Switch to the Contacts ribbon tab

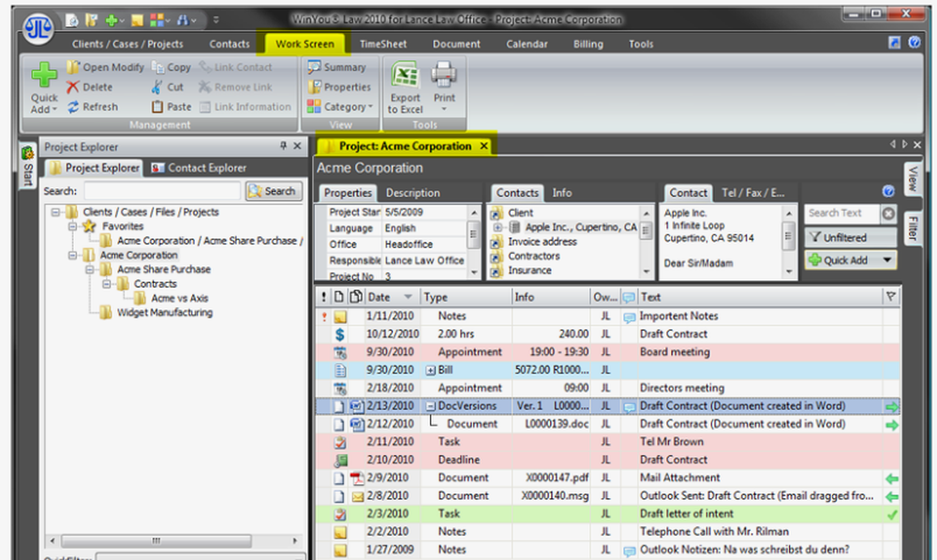click(230, 44)
